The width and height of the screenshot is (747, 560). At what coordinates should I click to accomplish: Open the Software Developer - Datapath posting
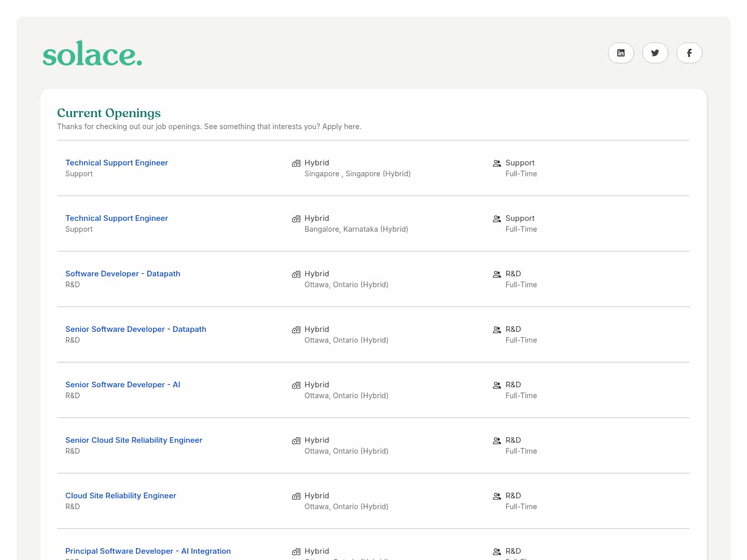point(123,274)
